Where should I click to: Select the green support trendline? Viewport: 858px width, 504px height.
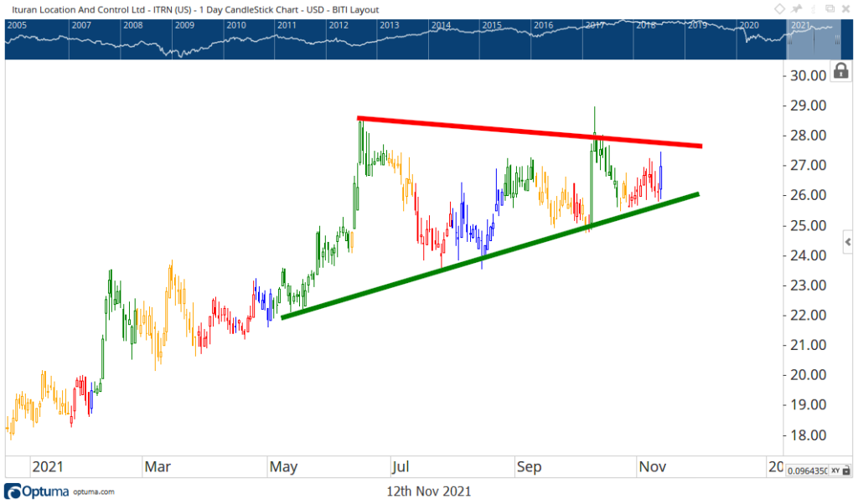(x=489, y=255)
